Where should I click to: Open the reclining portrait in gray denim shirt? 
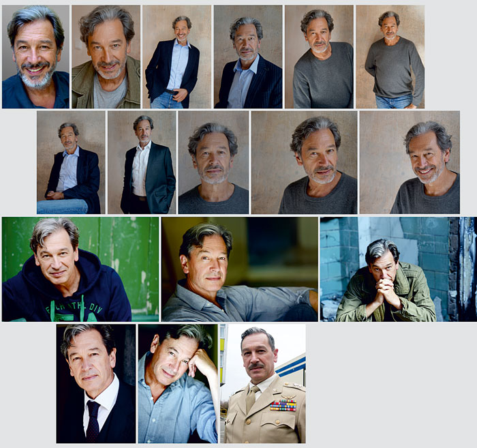(x=239, y=269)
